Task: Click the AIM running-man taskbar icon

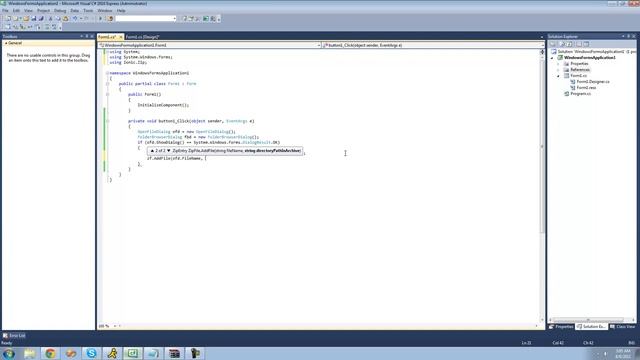Action: [112, 353]
